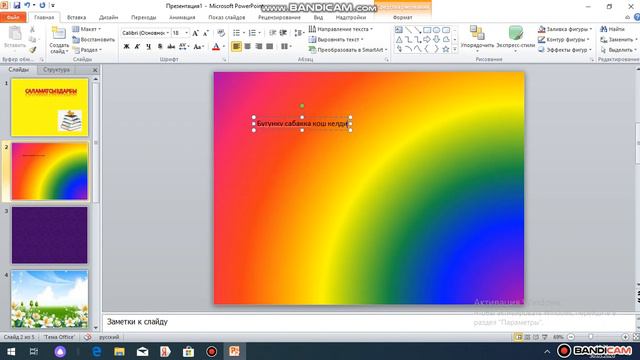Image resolution: width=640 pixels, height=360 pixels.
Task: Open the Контур фигуры outline dropdown
Action: coord(564,40)
